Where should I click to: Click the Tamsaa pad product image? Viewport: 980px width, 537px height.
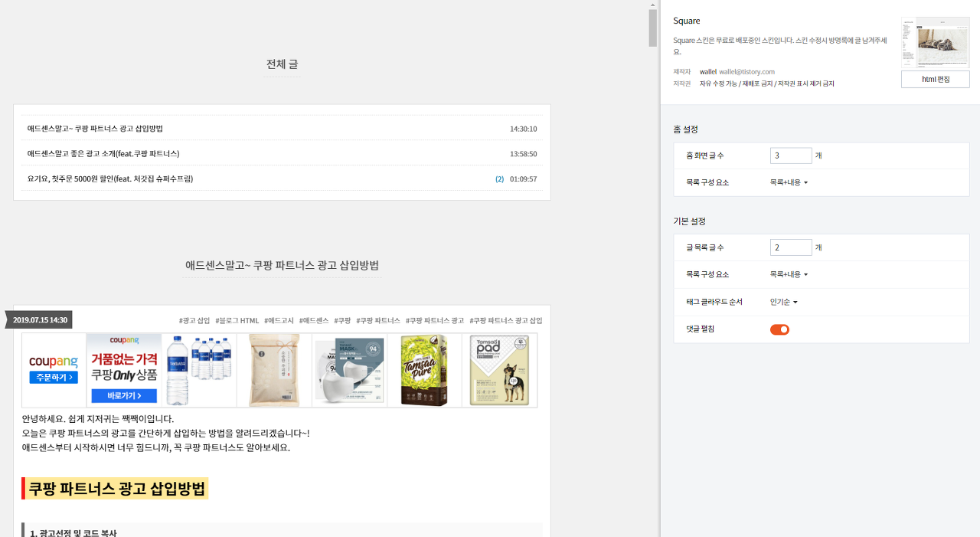[x=499, y=370]
